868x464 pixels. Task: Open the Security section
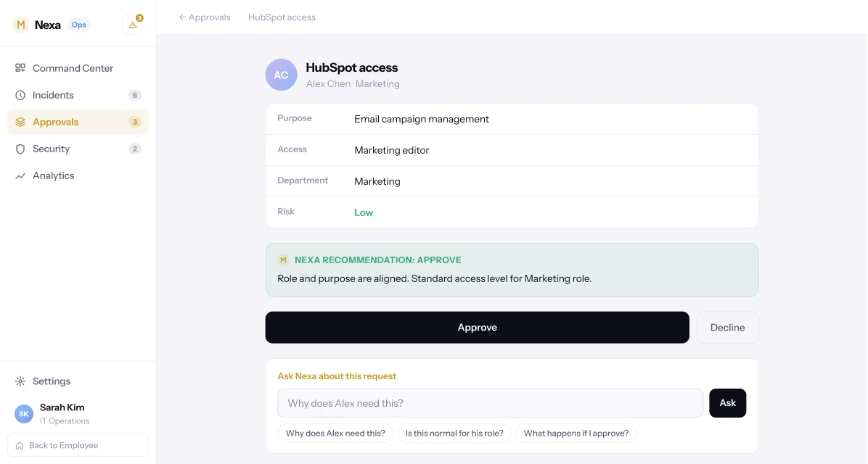(x=78, y=149)
